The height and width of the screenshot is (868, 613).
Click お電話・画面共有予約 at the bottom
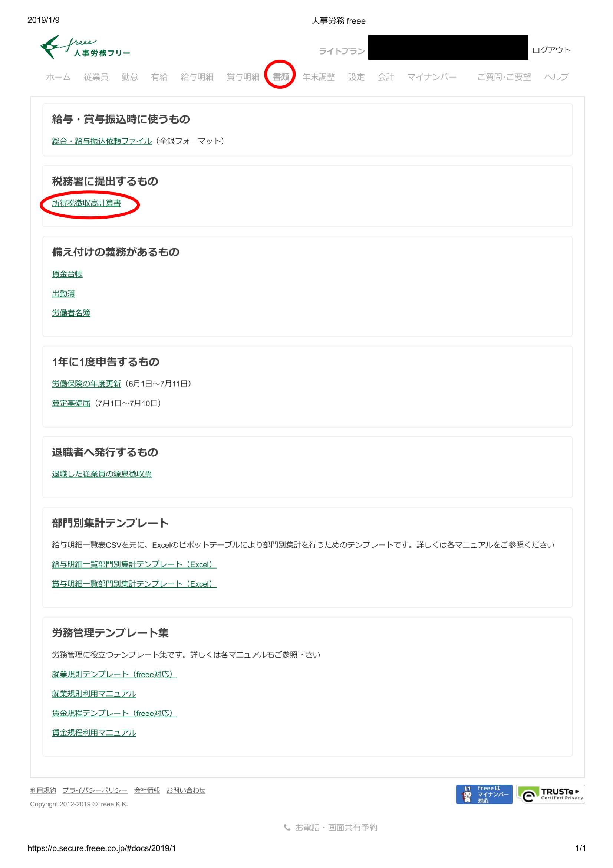[x=336, y=828]
